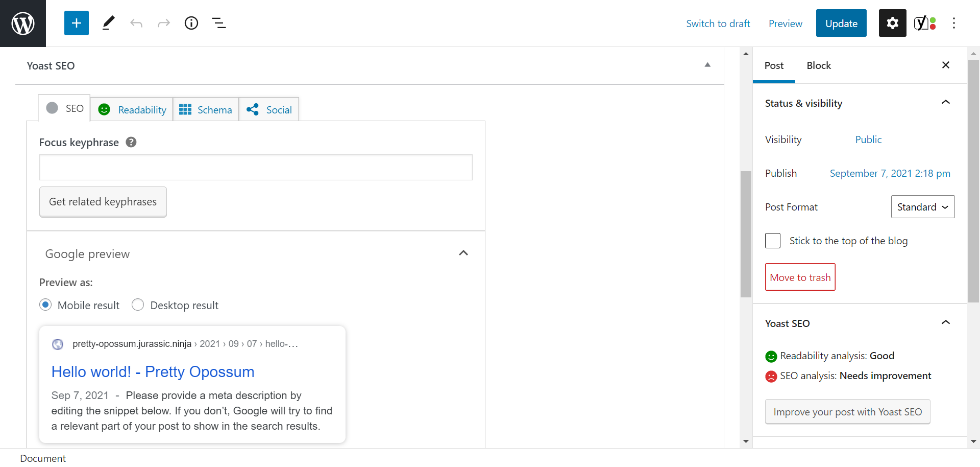This screenshot has width=980, height=467.
Task: Click the green readability analysis smiley in sidebar
Action: point(771,357)
